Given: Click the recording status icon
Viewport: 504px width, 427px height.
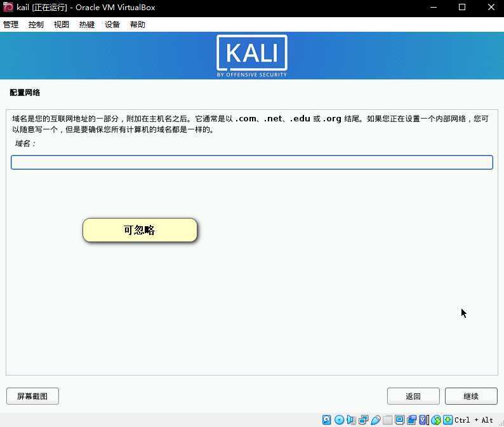Looking at the screenshot, I should tap(412, 419).
